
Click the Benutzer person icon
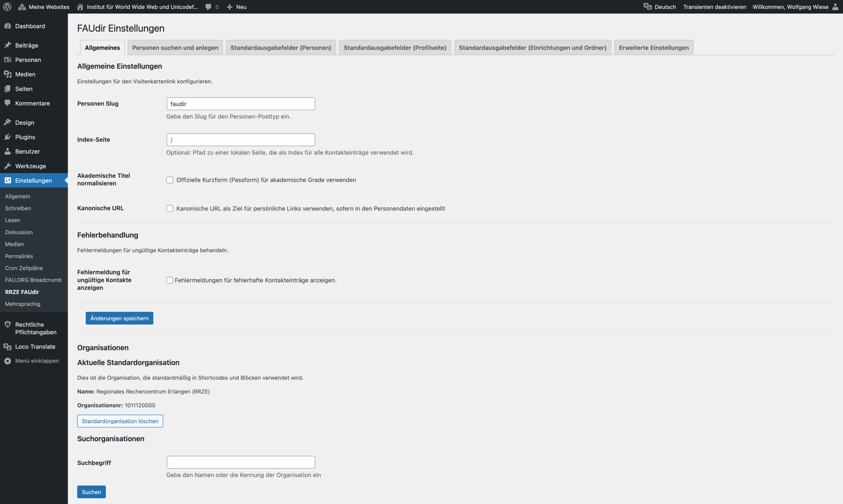(8, 151)
